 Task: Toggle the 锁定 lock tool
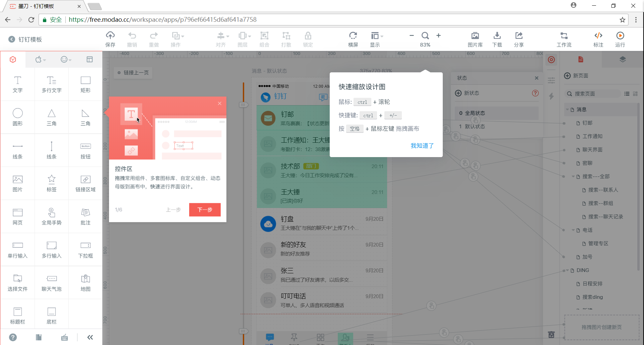pos(308,39)
